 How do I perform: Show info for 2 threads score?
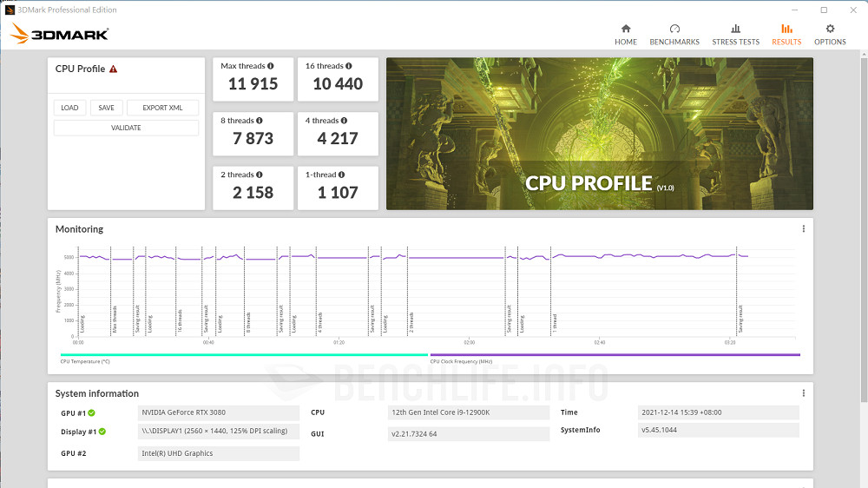point(259,175)
